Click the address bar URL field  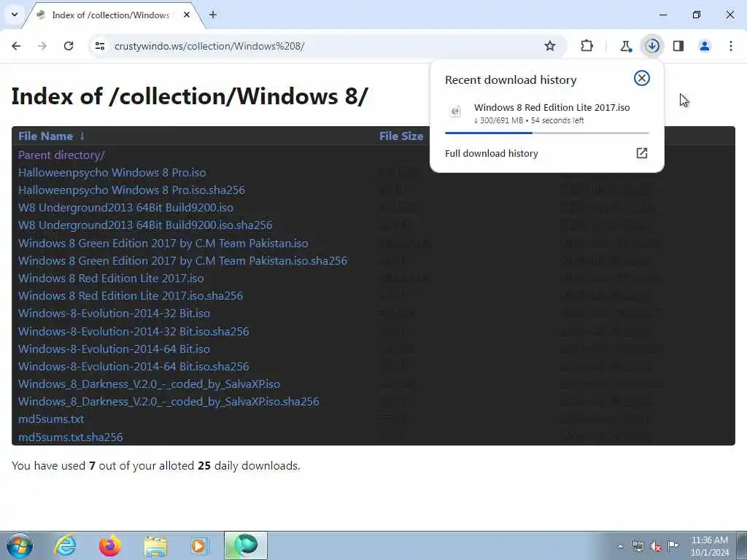tap(324, 46)
